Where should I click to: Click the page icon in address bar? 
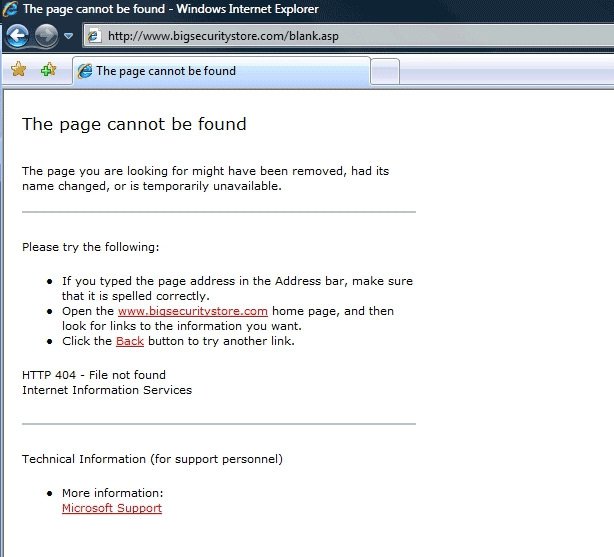[93, 36]
